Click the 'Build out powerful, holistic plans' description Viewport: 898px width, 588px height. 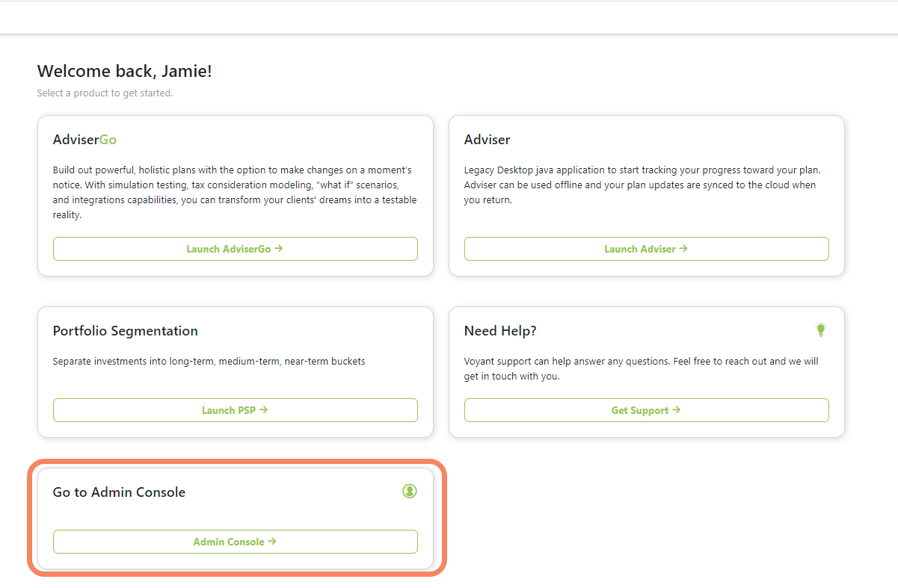pos(235,192)
